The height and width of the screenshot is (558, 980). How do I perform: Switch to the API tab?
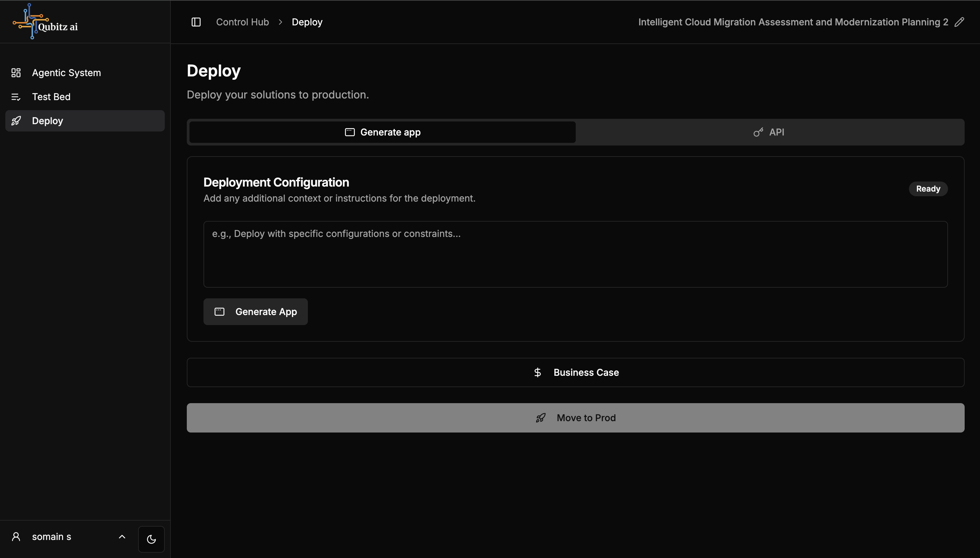pos(770,132)
